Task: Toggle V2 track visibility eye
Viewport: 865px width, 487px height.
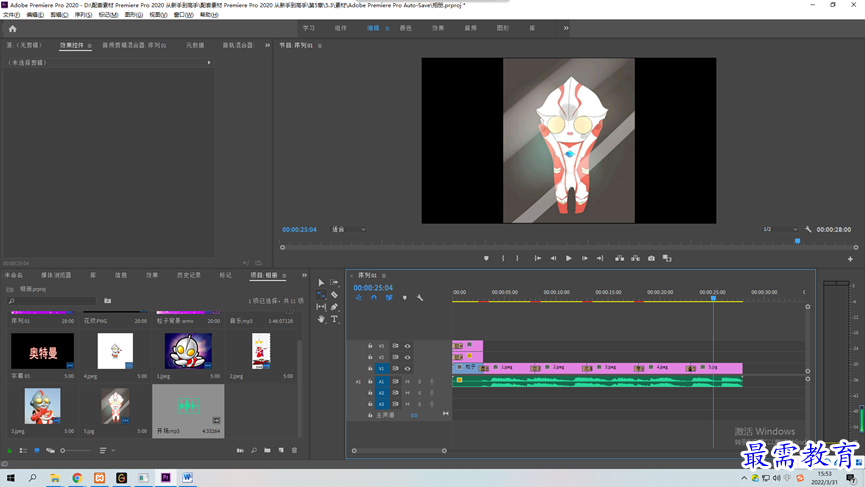Action: (408, 357)
